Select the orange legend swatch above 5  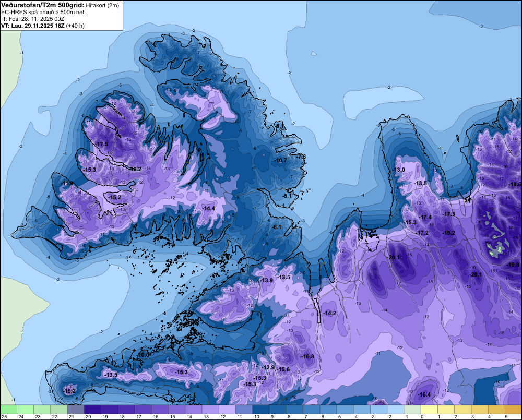[513, 410]
